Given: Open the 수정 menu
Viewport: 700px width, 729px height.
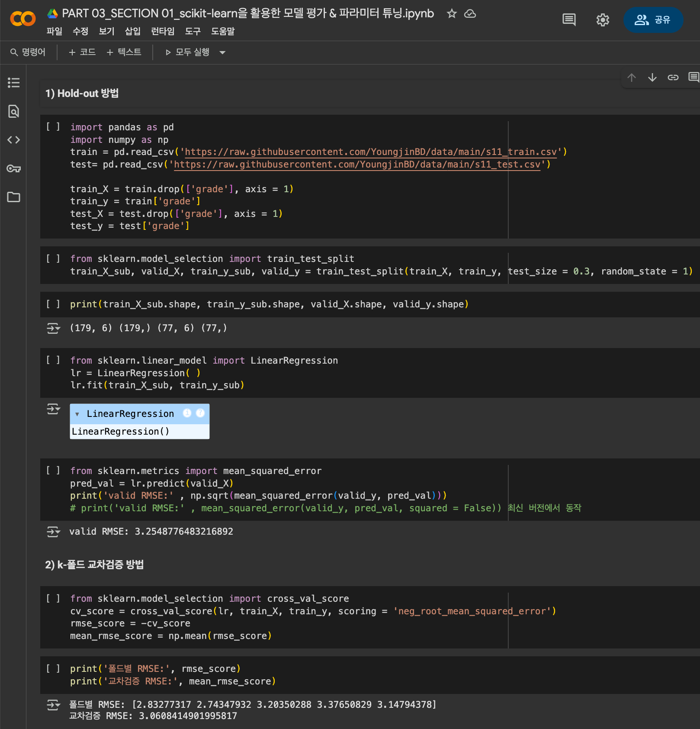Looking at the screenshot, I should tap(80, 31).
